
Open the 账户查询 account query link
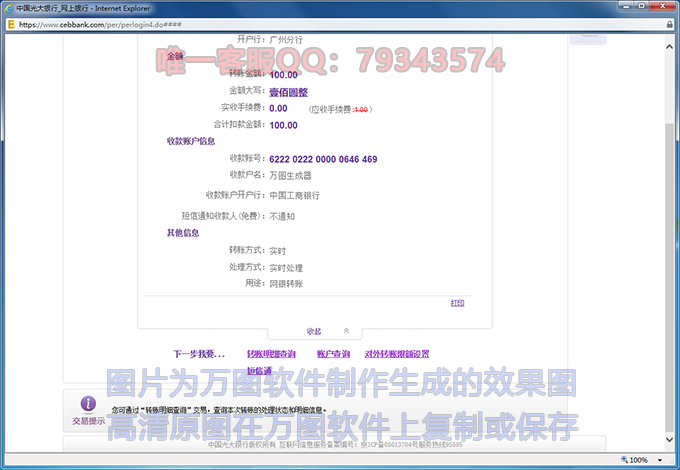click(333, 354)
